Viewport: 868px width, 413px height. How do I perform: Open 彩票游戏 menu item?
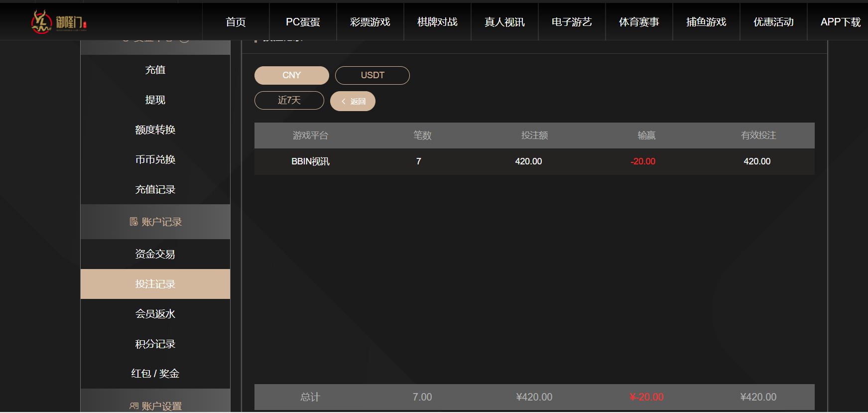[370, 22]
